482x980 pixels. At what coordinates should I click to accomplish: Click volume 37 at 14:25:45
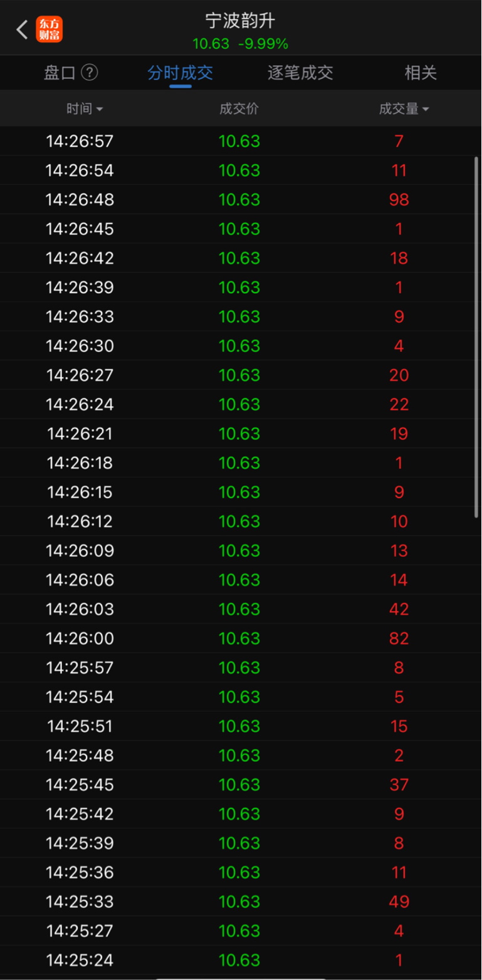[399, 785]
